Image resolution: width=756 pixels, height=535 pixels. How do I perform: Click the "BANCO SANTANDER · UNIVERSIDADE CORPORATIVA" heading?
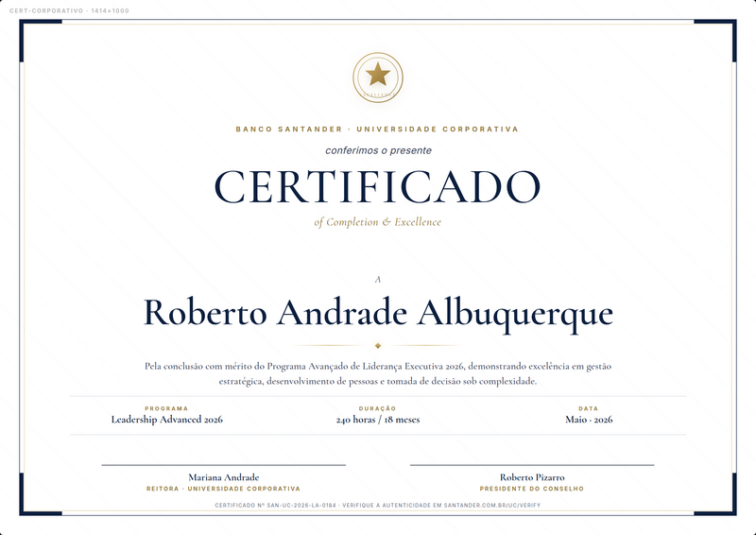tap(377, 129)
